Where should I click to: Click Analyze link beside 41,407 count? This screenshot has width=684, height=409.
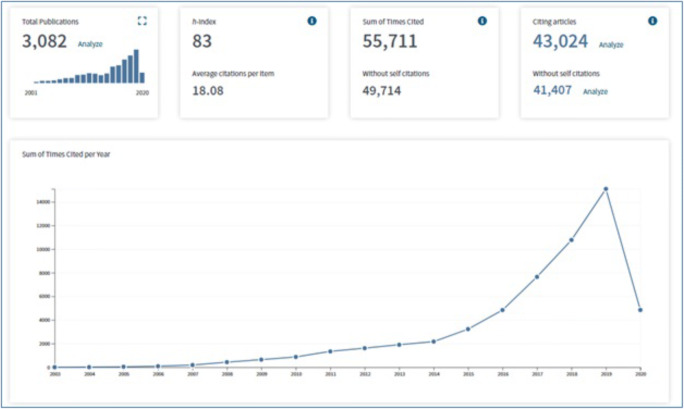[x=596, y=91]
